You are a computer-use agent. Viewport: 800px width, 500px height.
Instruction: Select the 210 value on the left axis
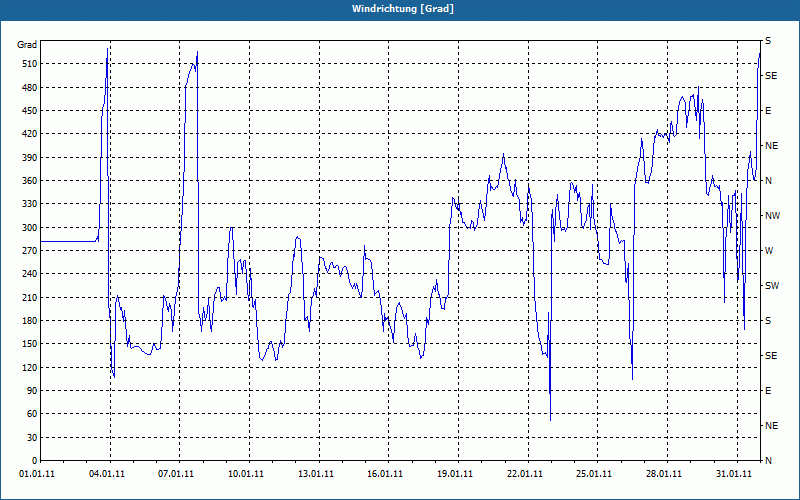click(x=30, y=297)
